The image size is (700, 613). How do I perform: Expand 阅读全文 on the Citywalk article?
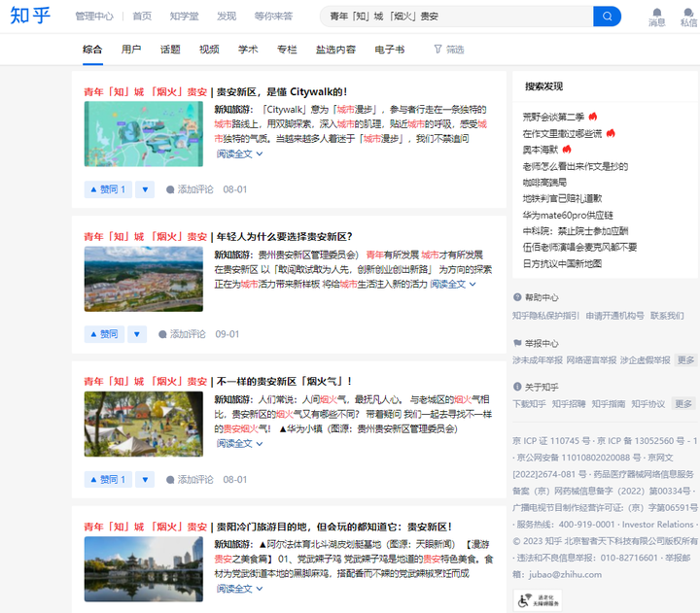239,153
